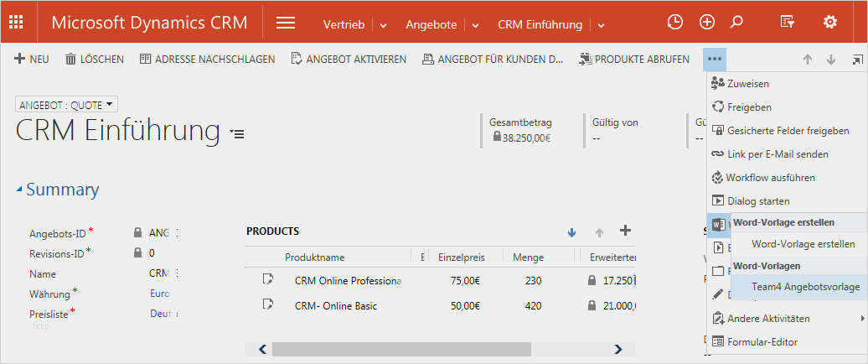The height and width of the screenshot is (364, 868).
Task: Open the app launcher waffle grid
Action: click(17, 22)
